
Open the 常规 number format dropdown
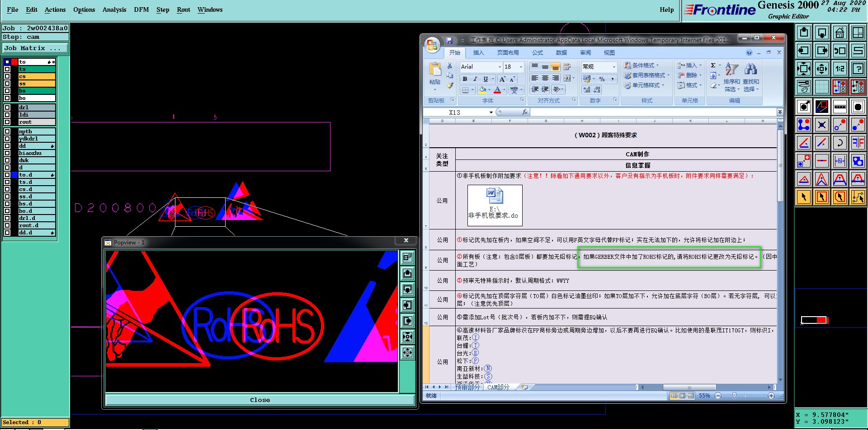(614, 67)
